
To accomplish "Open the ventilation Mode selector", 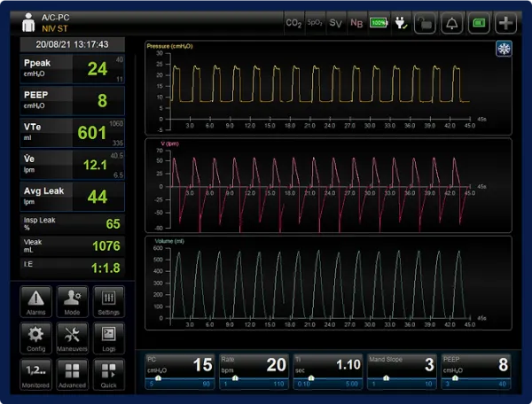I will (73, 301).
